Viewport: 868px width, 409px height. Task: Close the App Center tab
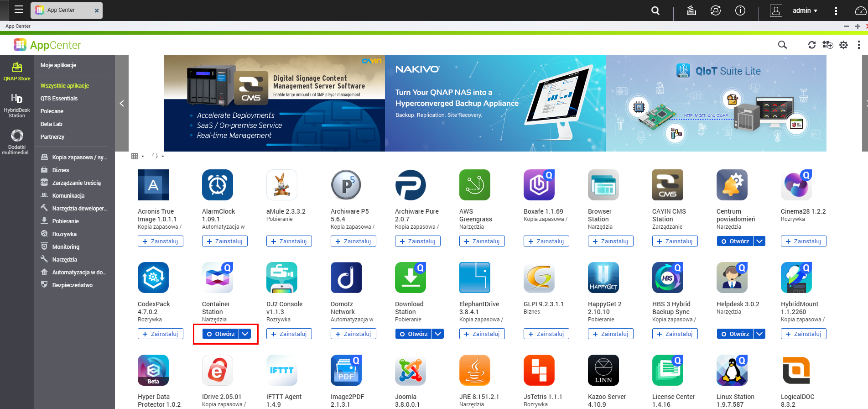pyautogui.click(x=96, y=10)
